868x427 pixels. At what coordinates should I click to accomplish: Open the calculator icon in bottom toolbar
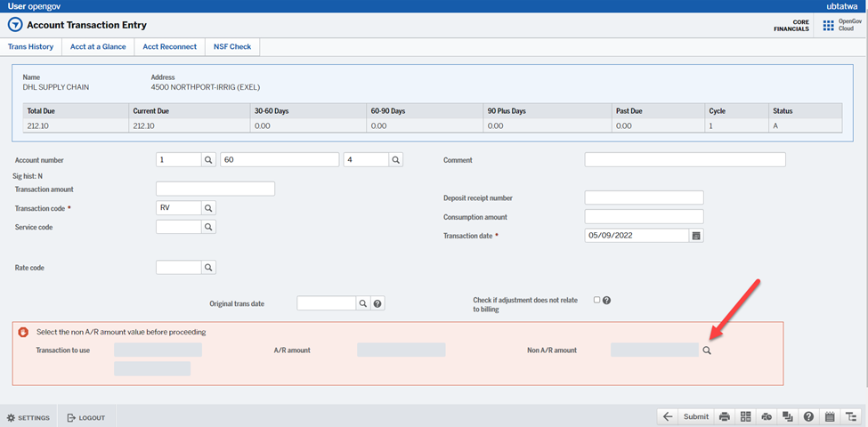pyautogui.click(x=745, y=417)
